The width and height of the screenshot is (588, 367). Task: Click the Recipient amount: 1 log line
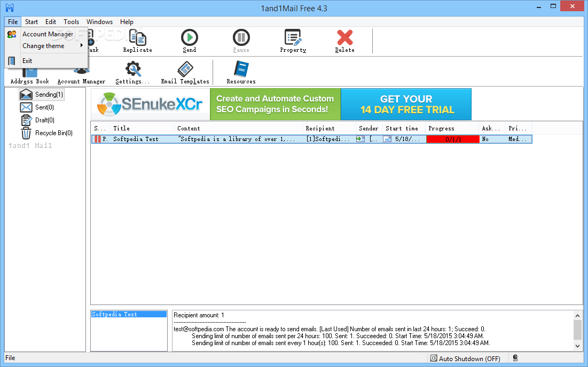click(x=199, y=315)
